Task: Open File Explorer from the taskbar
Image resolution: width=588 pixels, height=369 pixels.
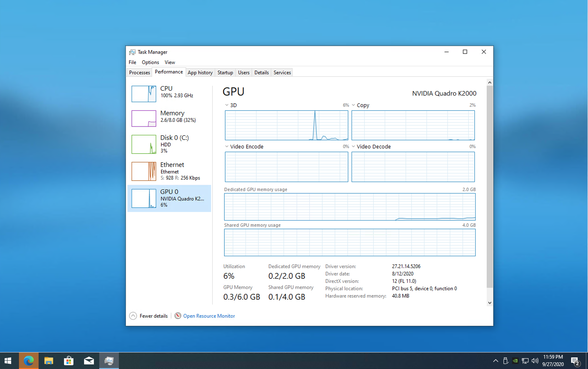Action: [49, 360]
